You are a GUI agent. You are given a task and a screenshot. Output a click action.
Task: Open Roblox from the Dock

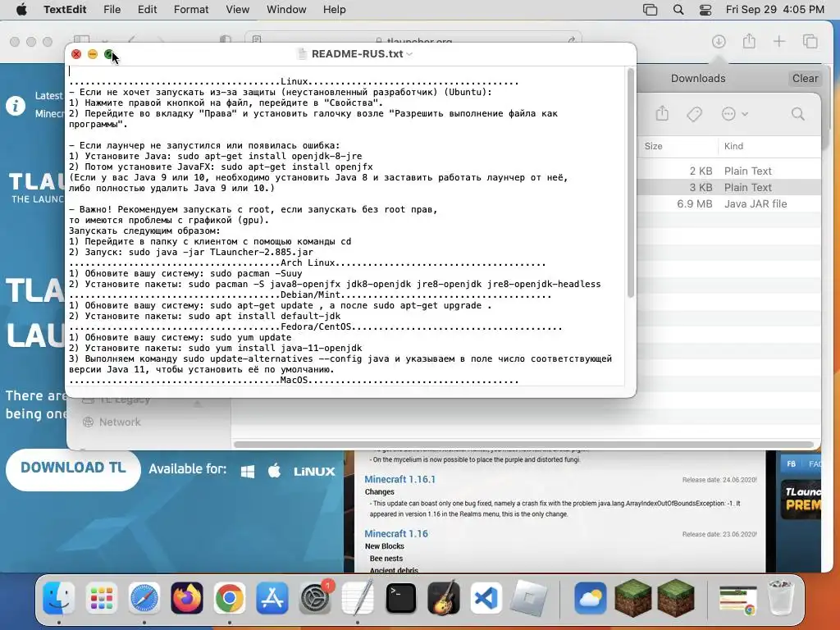click(x=529, y=598)
